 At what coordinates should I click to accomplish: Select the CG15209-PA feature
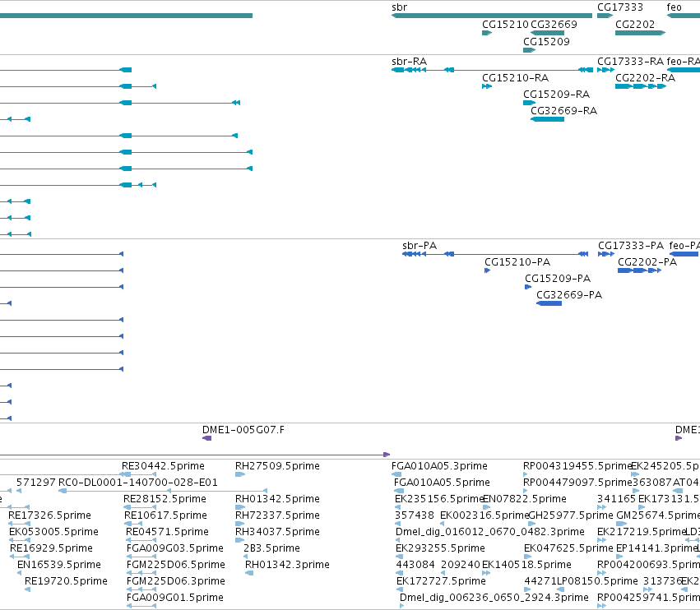pyautogui.click(x=528, y=287)
